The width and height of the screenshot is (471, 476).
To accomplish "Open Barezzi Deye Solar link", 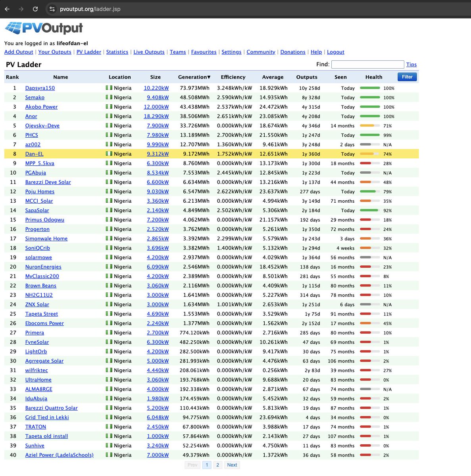I will click(x=48, y=182).
